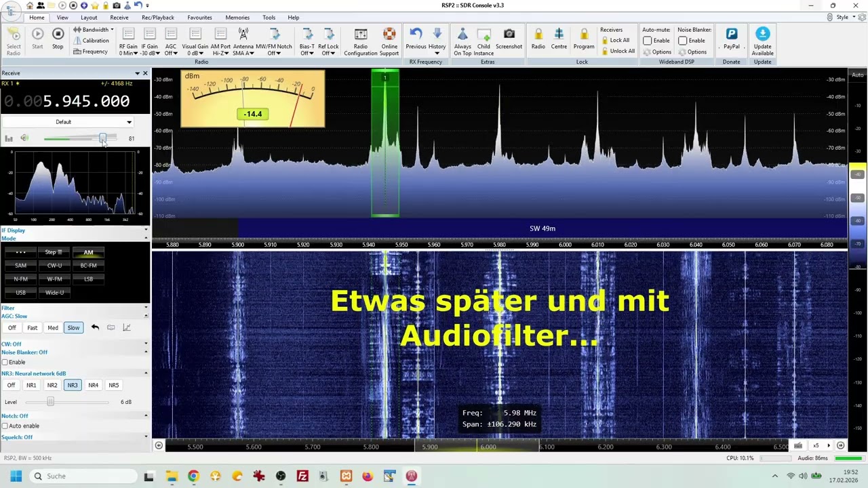Open Default profile combo box
The width and height of the screenshot is (868, 488).
(68, 122)
